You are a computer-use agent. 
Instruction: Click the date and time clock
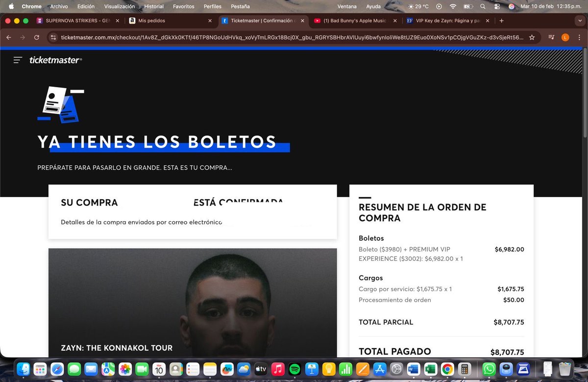(551, 6)
